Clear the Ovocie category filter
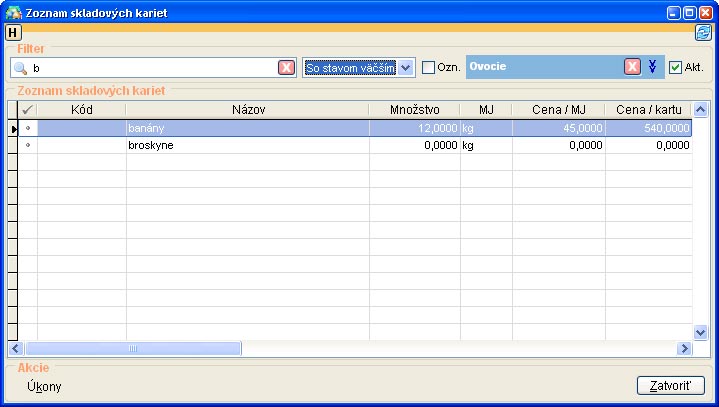This screenshot has width=719, height=407. coord(632,67)
